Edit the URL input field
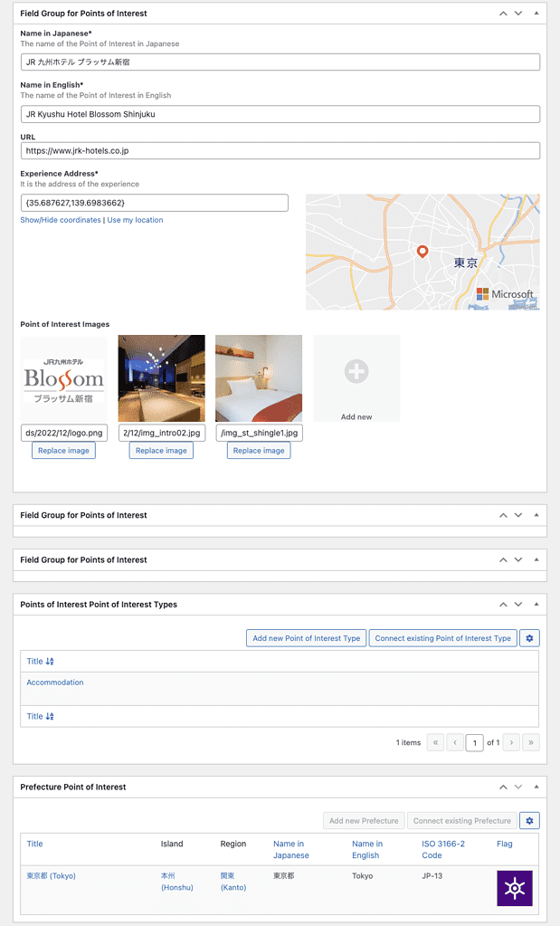560x926 pixels. point(280,150)
